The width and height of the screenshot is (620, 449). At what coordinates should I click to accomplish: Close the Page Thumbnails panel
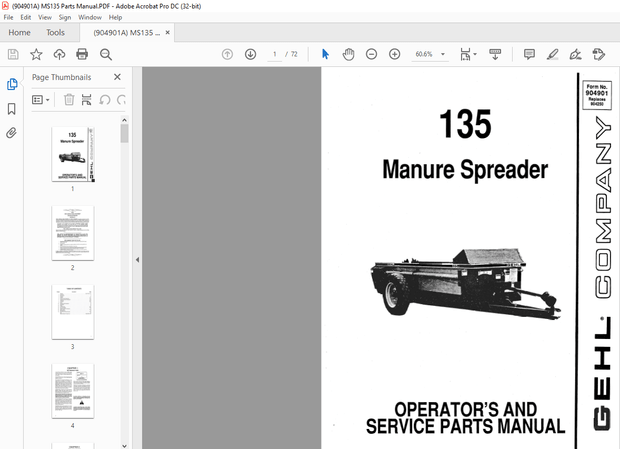pos(117,77)
